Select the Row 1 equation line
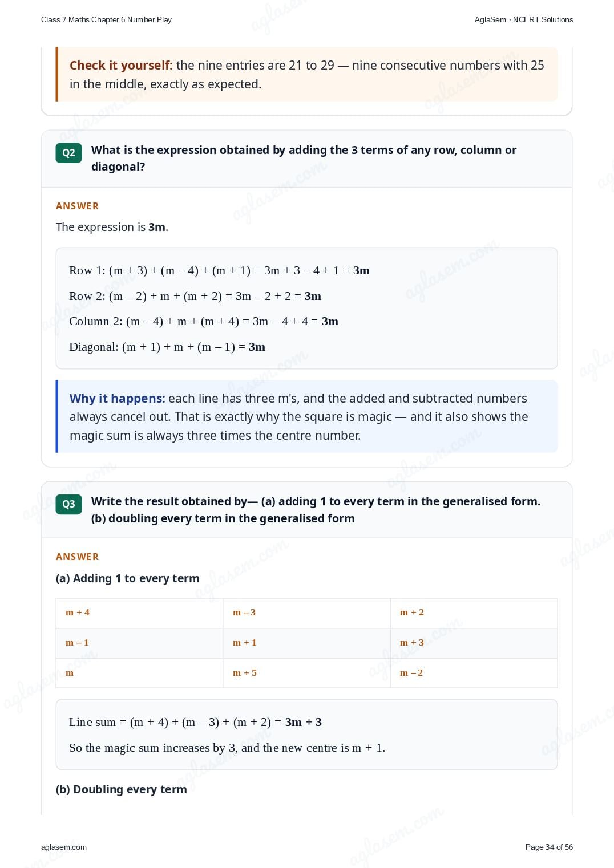 (219, 270)
